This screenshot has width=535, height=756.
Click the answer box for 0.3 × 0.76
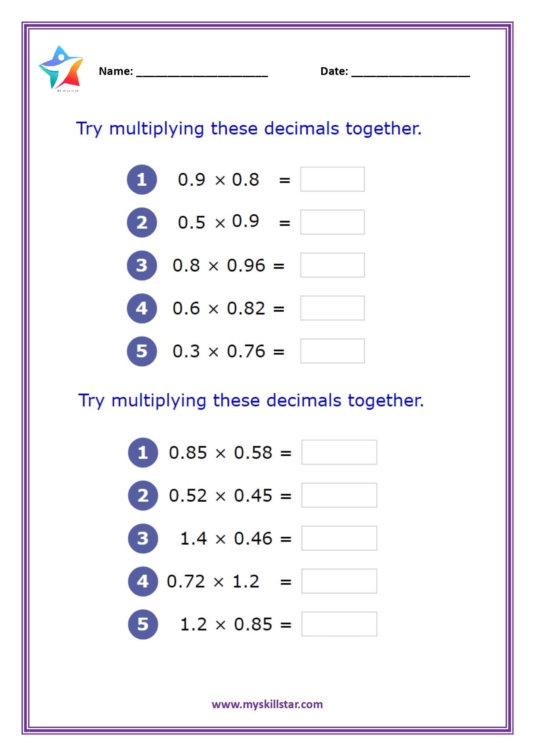pyautogui.click(x=332, y=351)
